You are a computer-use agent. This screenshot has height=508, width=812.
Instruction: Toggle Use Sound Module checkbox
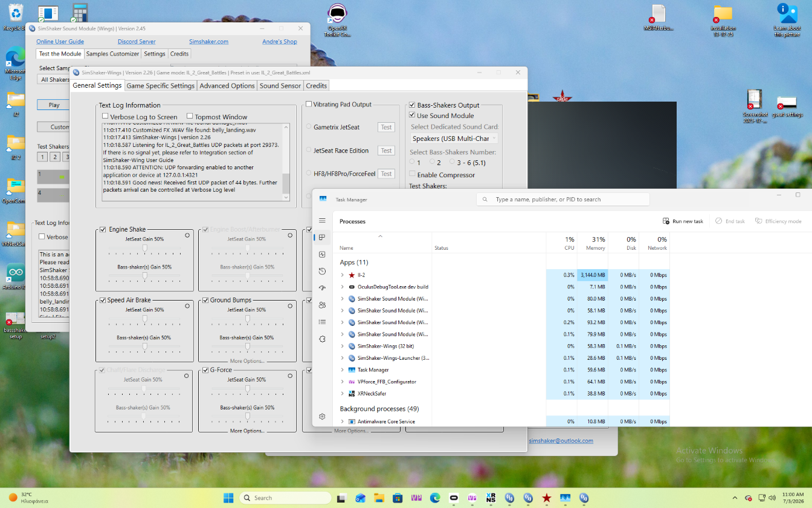click(x=412, y=116)
